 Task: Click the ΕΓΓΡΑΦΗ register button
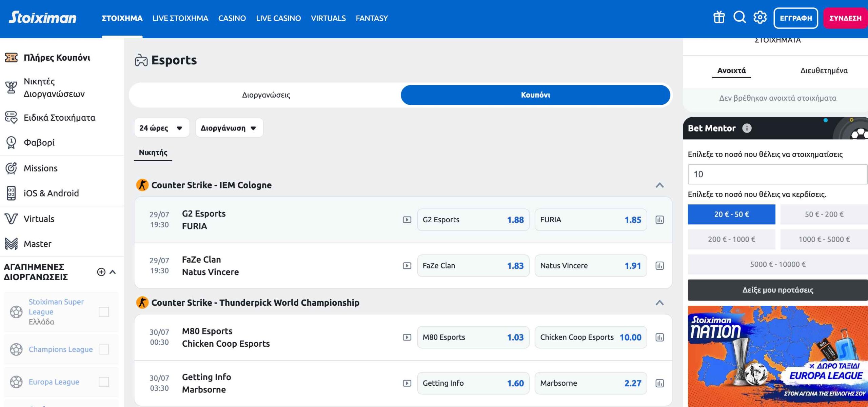click(x=796, y=18)
